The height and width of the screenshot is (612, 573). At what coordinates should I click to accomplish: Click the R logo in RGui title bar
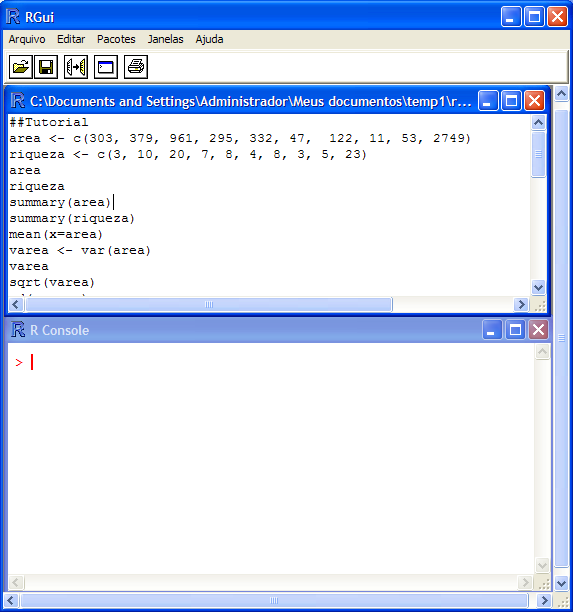point(13,17)
